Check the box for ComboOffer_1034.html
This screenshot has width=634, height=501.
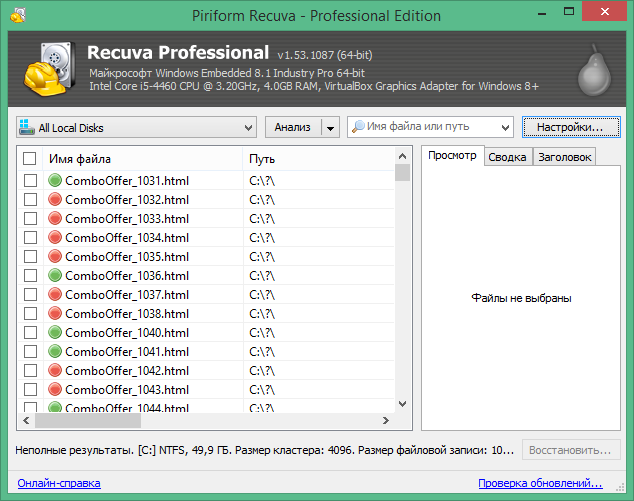[30, 237]
